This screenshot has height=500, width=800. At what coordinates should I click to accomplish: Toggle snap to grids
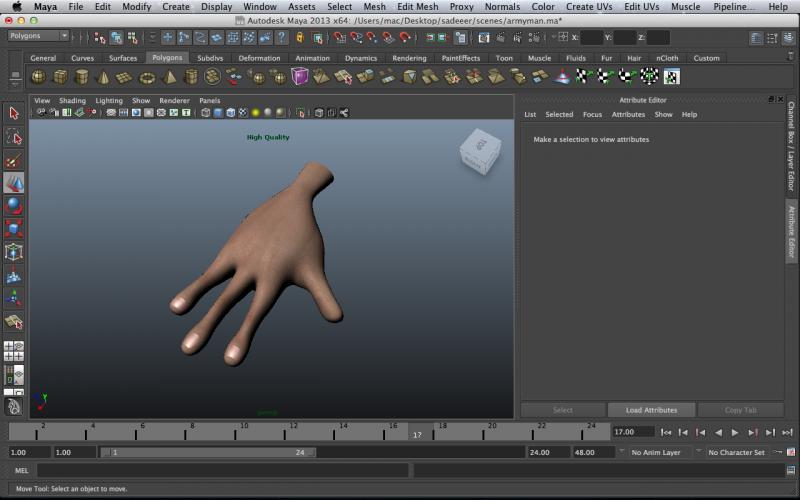[x=340, y=37]
